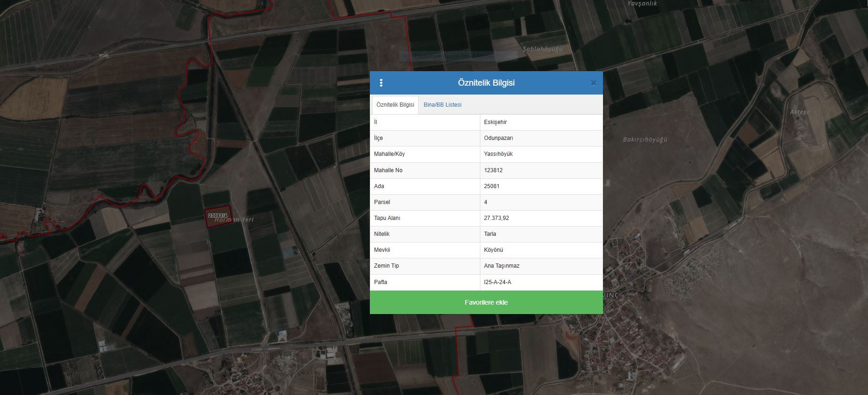This screenshot has width=868, height=395.
Task: Select the Tapu Alanı value 27.373,92
Action: click(x=496, y=218)
